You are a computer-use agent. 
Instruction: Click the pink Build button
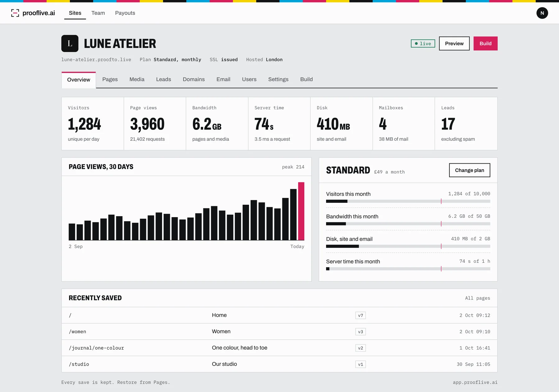tap(485, 43)
